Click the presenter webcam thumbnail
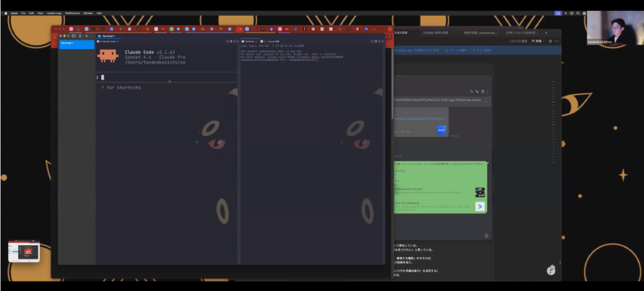 614,28
